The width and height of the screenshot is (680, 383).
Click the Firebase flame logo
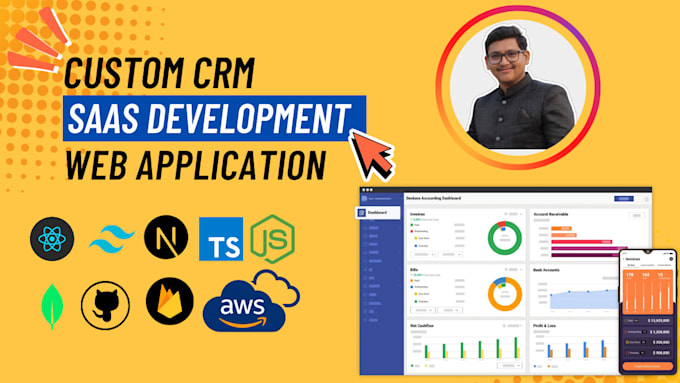pyautogui.click(x=170, y=301)
